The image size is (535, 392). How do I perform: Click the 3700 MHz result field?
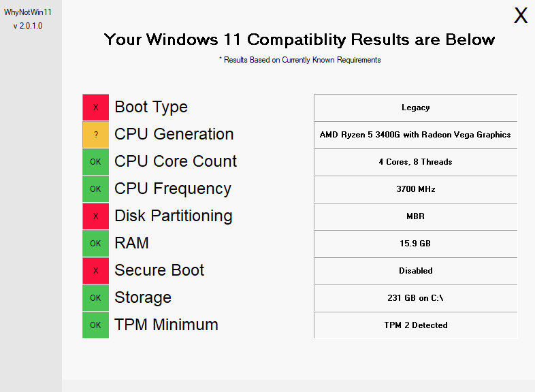point(416,189)
